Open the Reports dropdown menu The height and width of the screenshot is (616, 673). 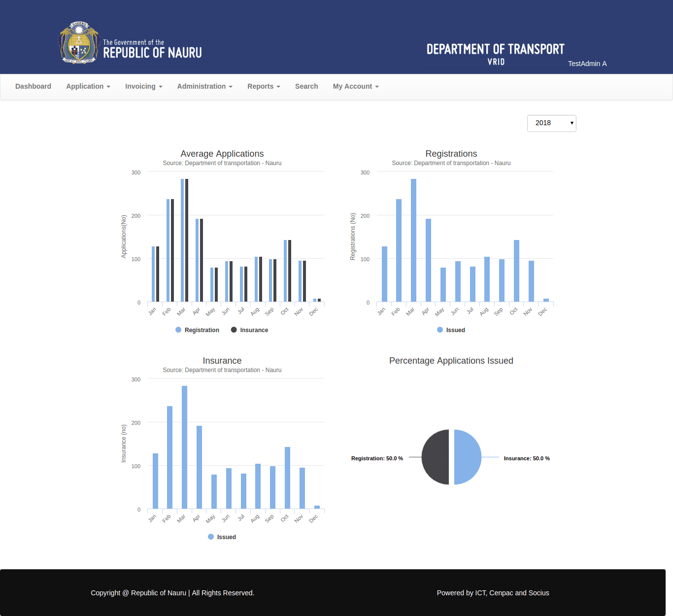coord(264,86)
